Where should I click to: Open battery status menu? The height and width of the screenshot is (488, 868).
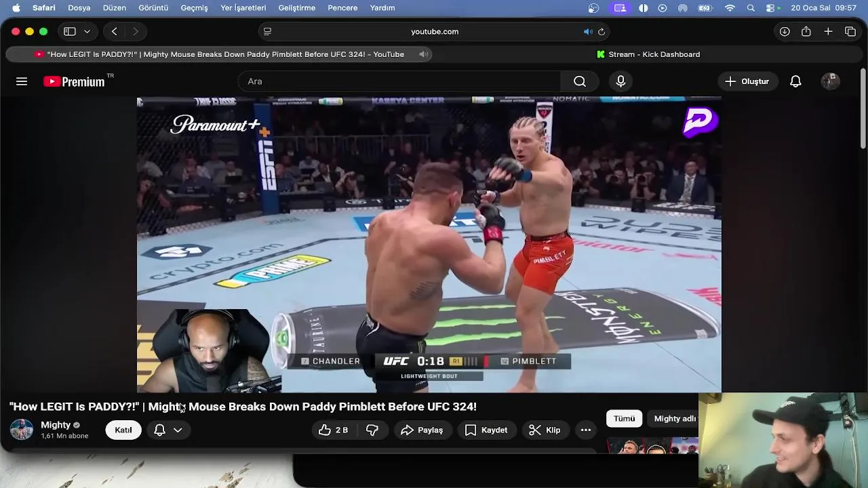tap(705, 8)
